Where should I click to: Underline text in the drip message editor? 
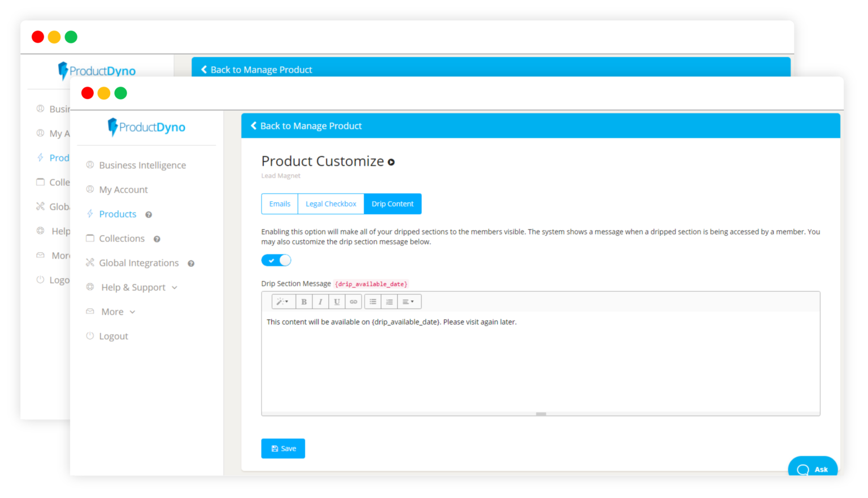337,301
